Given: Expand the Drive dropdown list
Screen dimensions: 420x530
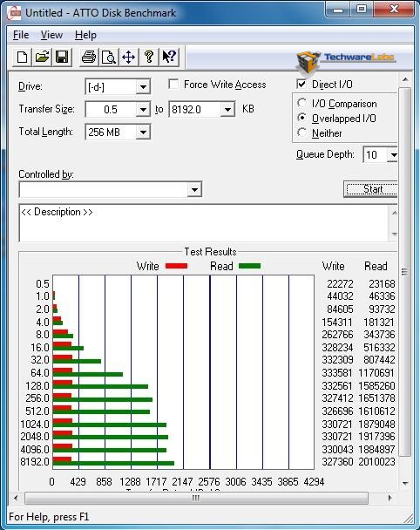Looking at the screenshot, I should point(143,87).
